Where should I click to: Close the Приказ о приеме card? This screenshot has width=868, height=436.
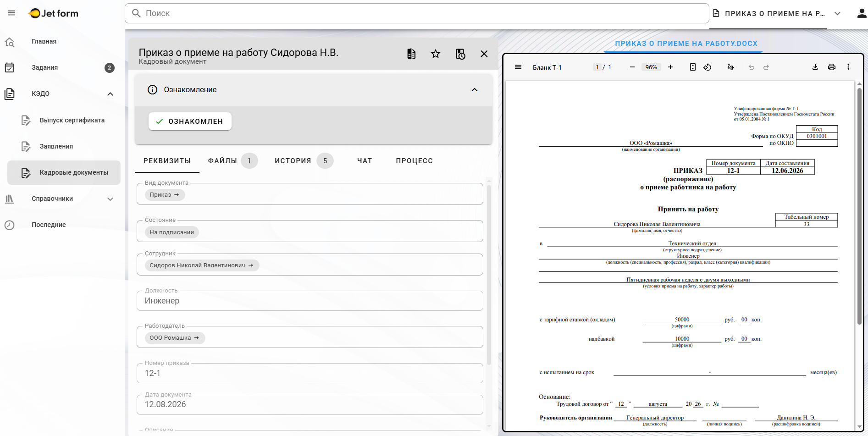coord(484,54)
